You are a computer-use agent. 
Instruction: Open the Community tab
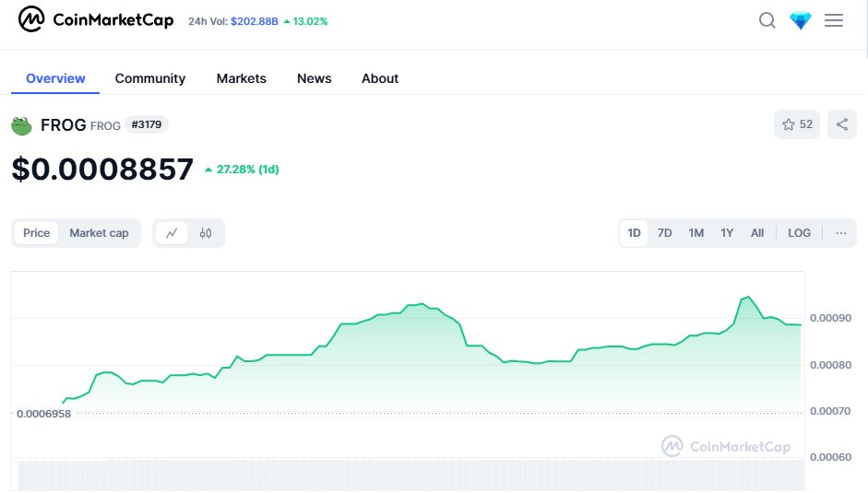[150, 78]
